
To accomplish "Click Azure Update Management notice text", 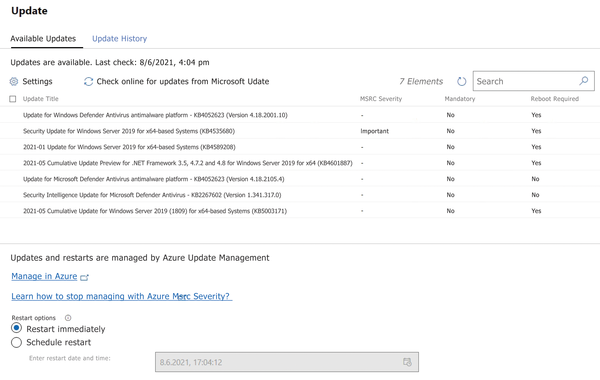I will pyautogui.click(x=140, y=258).
